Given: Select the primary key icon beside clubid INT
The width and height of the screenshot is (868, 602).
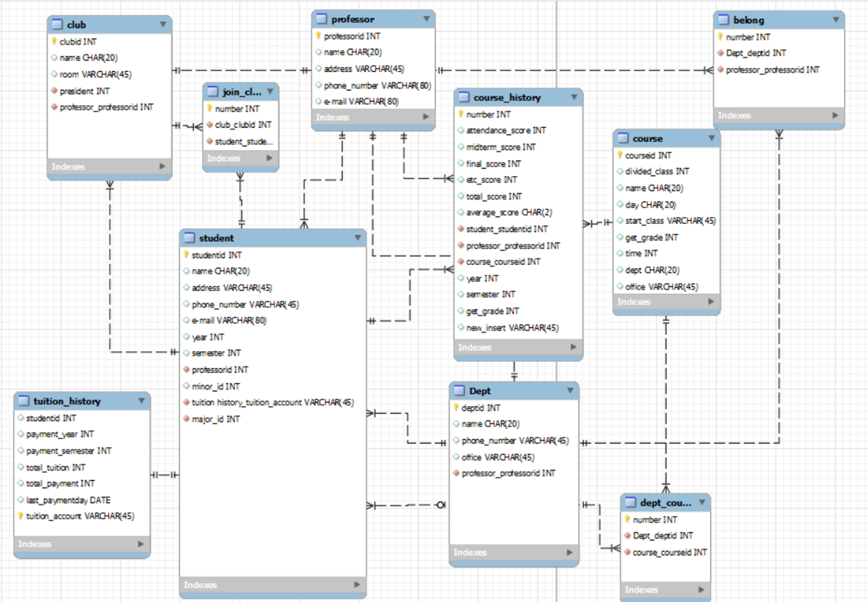Looking at the screenshot, I should (x=55, y=42).
